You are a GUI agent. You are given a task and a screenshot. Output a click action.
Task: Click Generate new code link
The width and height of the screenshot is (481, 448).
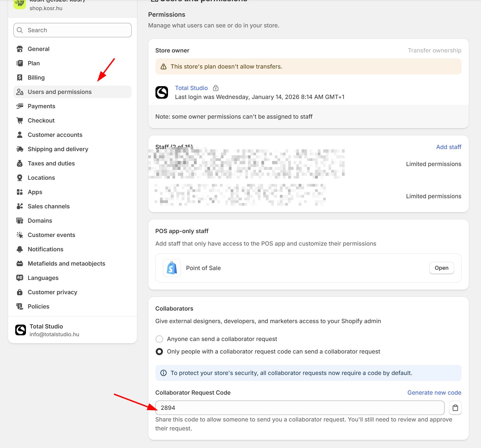pos(434,393)
